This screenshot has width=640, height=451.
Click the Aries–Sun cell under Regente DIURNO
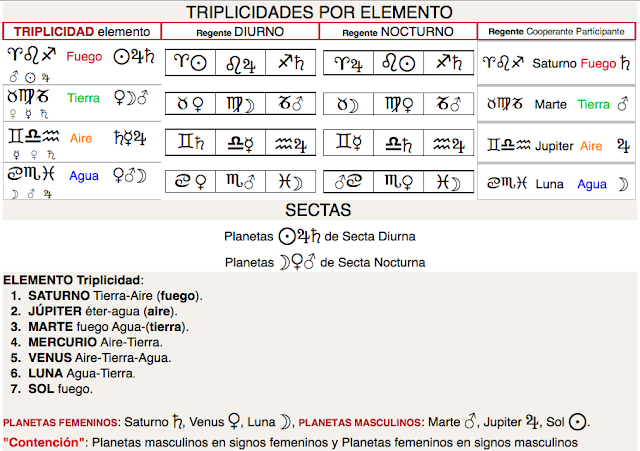click(191, 62)
